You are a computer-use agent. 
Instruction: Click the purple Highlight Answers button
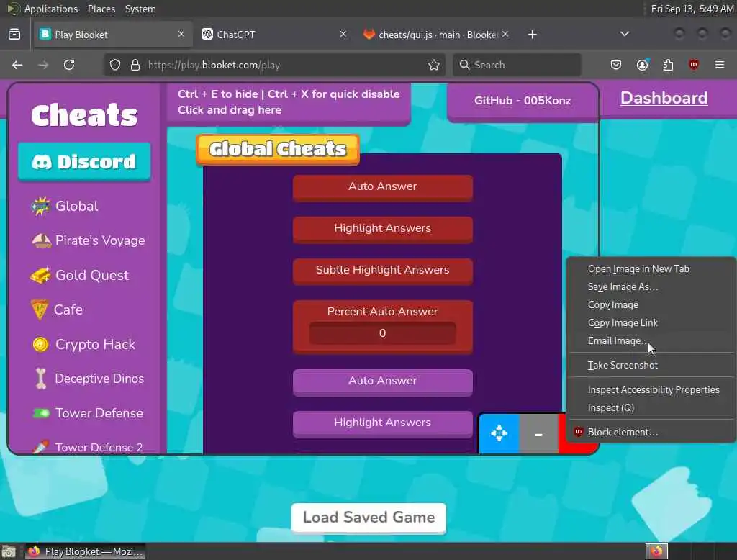point(383,424)
